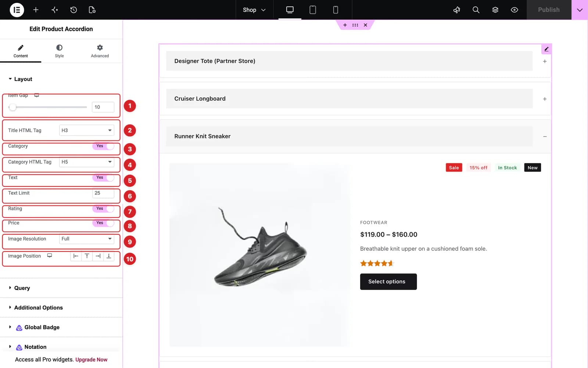Align image position to the left
Viewport: 588px width, 368px height.
tap(76, 256)
